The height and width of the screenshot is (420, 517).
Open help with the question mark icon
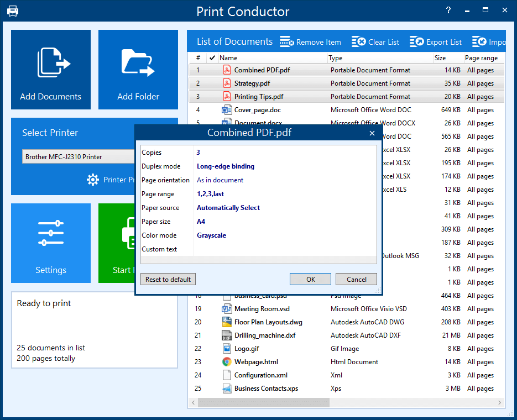(448, 11)
